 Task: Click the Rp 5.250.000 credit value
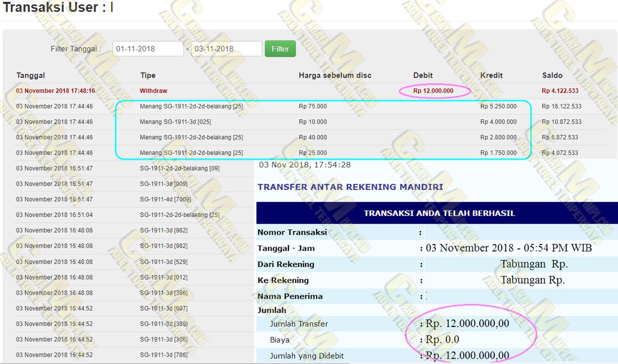(x=498, y=106)
